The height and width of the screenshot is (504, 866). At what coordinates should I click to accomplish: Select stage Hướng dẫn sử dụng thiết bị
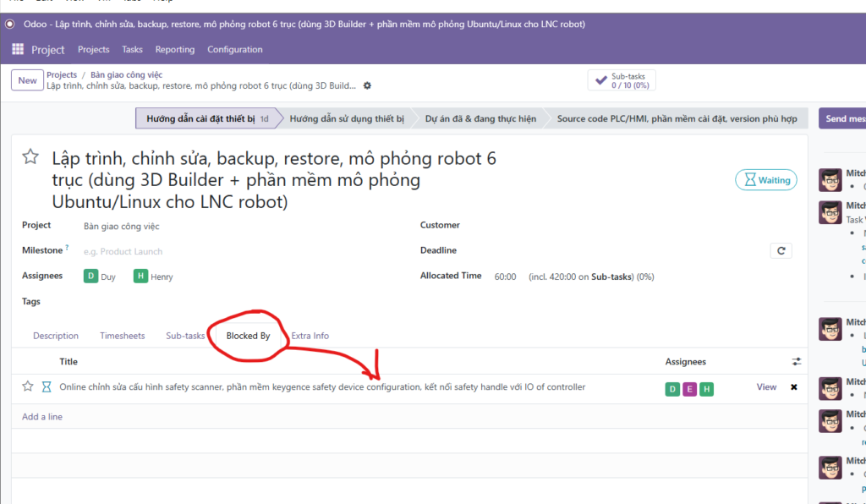point(347,119)
